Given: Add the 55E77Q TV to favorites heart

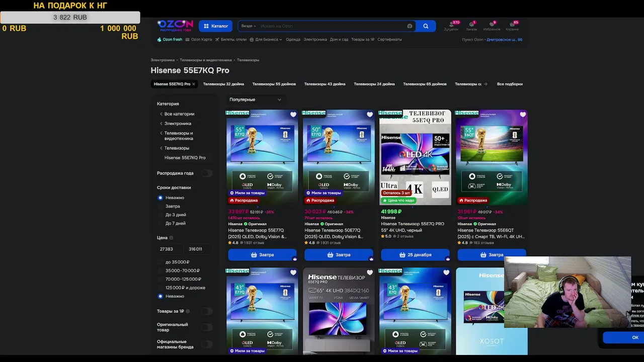Looking at the screenshot, I should [x=293, y=115].
